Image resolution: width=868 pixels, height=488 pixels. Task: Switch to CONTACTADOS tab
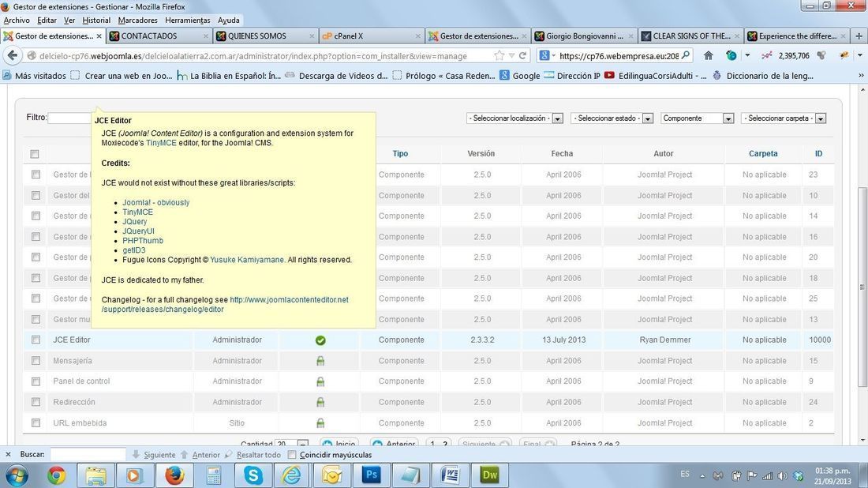coord(158,36)
